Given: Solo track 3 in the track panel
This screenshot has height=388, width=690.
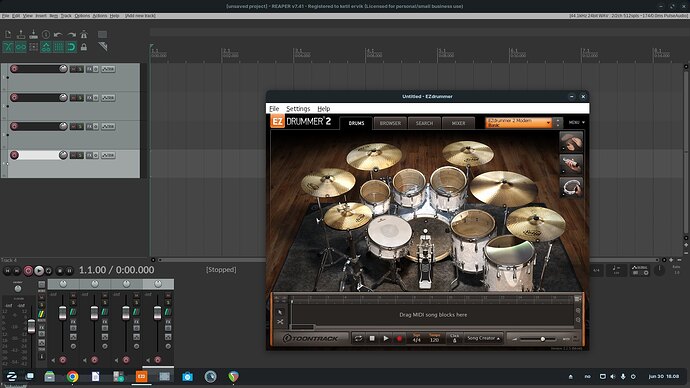Looking at the screenshot, I should tap(80, 126).
